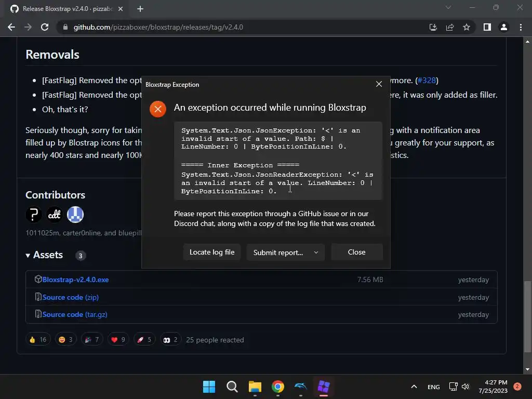
Task: Click scrollbar down arrow
Action: click(x=527, y=369)
